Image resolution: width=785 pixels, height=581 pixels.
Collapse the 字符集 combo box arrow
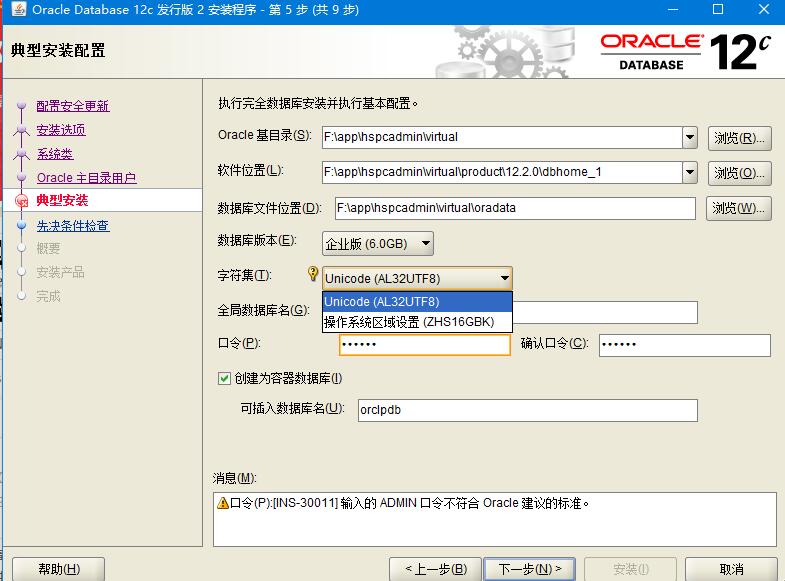click(x=504, y=278)
